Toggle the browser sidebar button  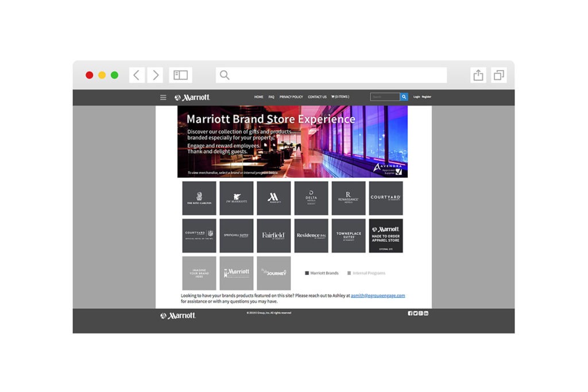tap(180, 75)
